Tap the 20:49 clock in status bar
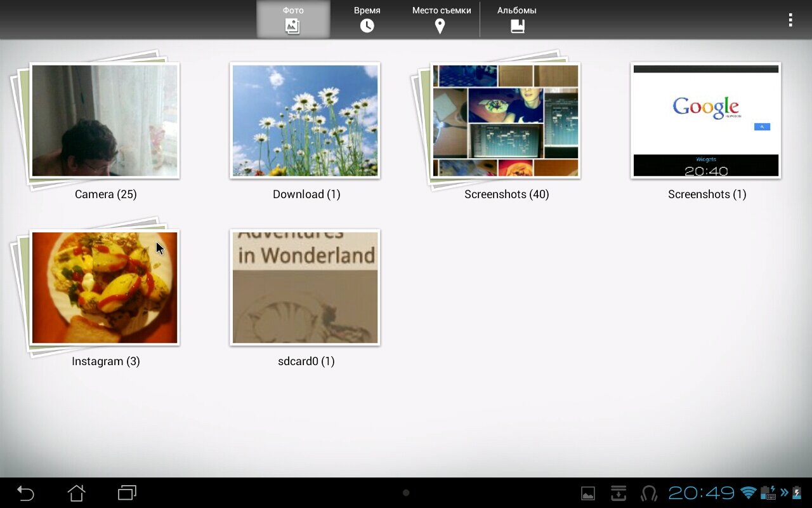Viewport: 812px width, 508px height. click(x=701, y=493)
